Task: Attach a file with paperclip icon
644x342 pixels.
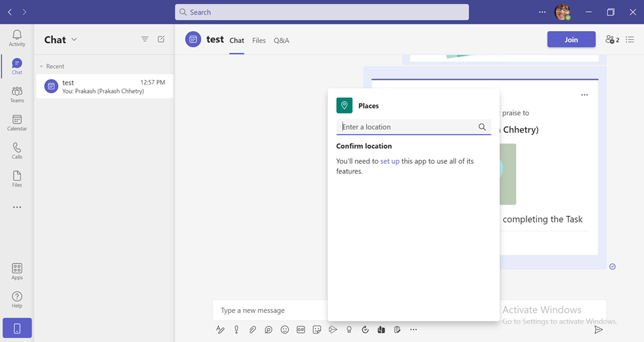Action: click(x=252, y=329)
